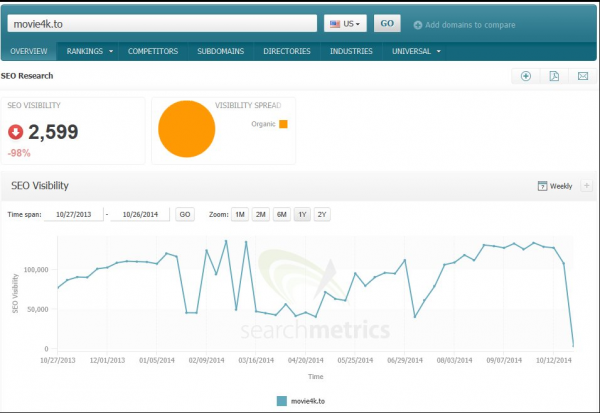Click the 12/01/2013 x-axis label

(x=107, y=360)
